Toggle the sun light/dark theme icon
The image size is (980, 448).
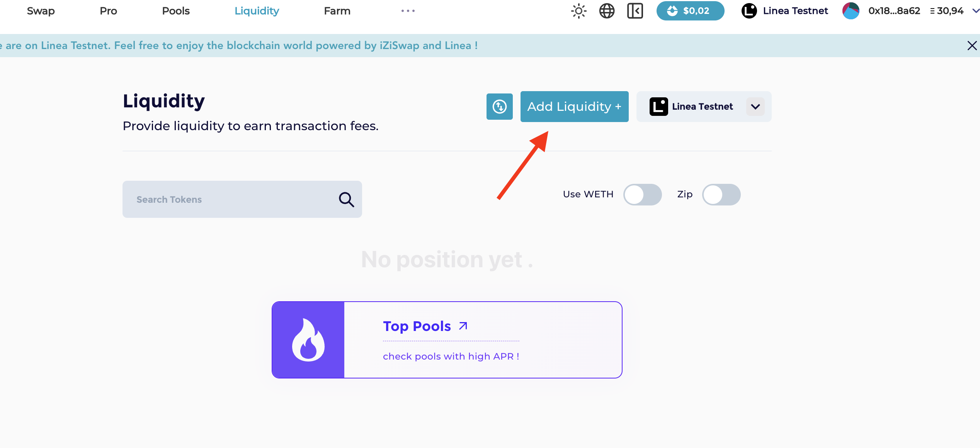pos(578,11)
